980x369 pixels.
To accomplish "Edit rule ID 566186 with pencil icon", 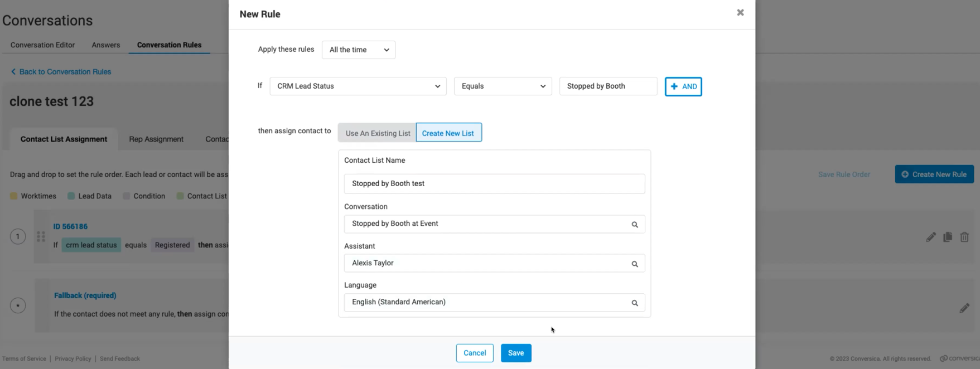I will coord(930,237).
